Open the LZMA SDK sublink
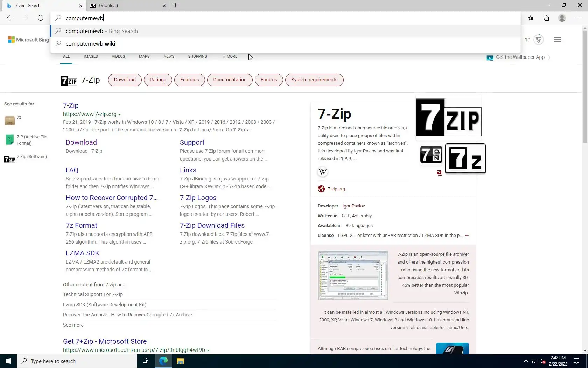 point(83,253)
